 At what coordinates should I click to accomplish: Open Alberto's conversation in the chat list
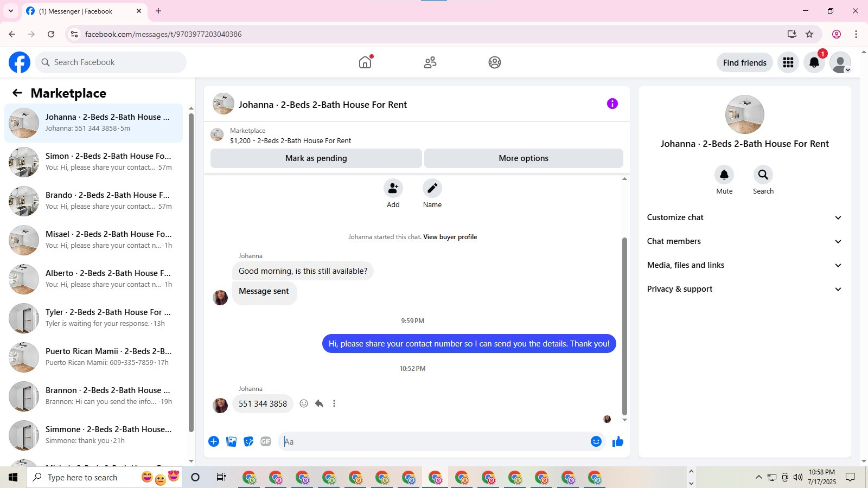pos(93,279)
